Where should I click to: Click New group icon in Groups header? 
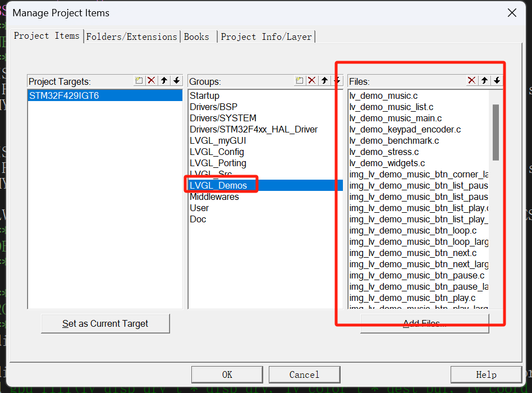(300, 81)
